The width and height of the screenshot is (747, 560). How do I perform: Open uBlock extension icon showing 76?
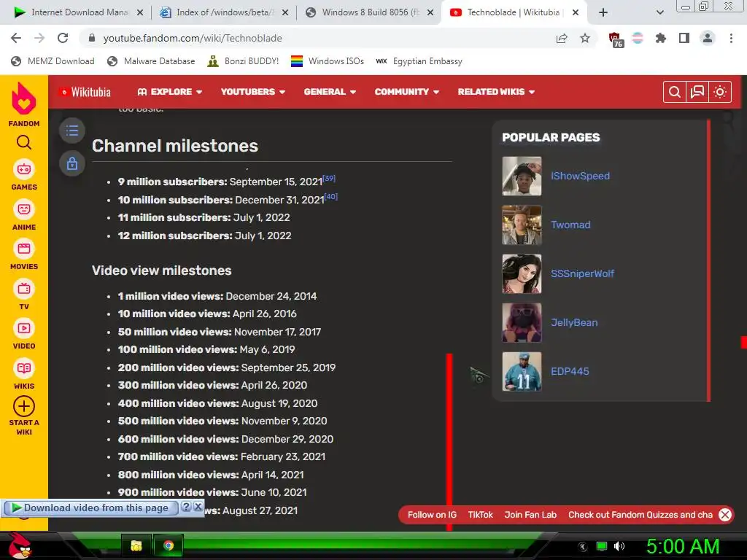(616, 39)
